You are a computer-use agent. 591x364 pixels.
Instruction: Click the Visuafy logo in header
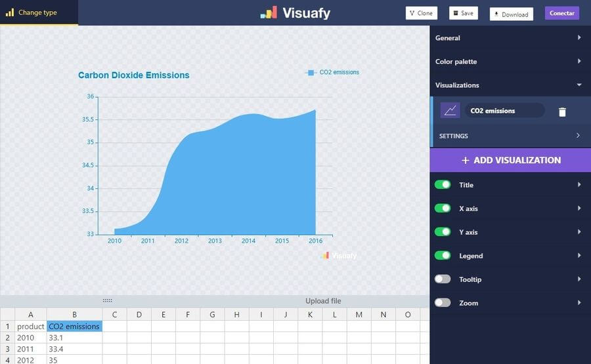tap(295, 13)
